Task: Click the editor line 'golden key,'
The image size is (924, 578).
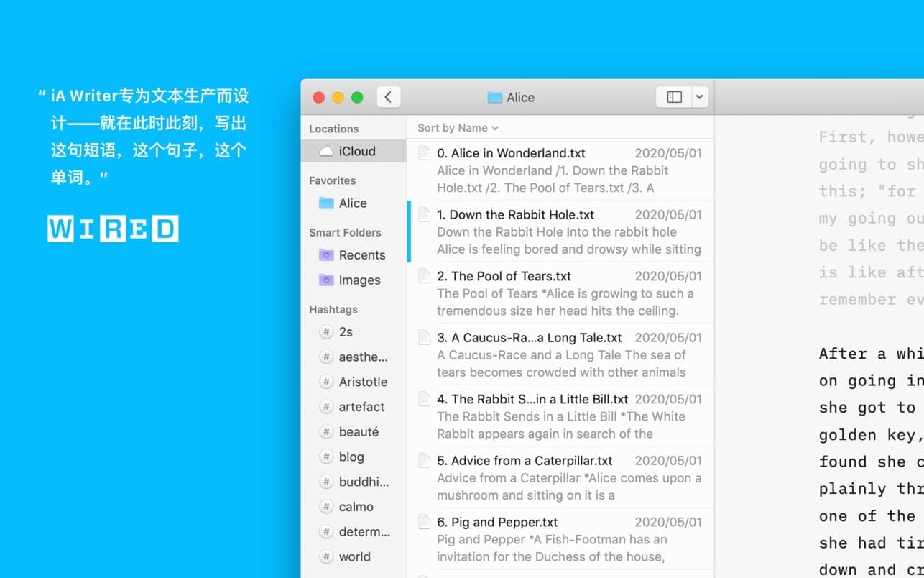Action: coord(871,435)
